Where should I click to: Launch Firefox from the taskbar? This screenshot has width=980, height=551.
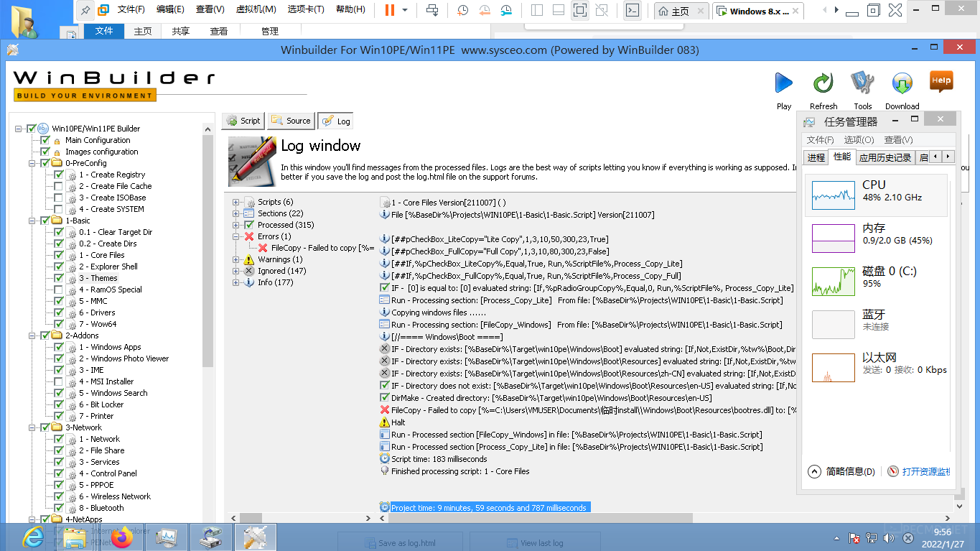[122, 537]
